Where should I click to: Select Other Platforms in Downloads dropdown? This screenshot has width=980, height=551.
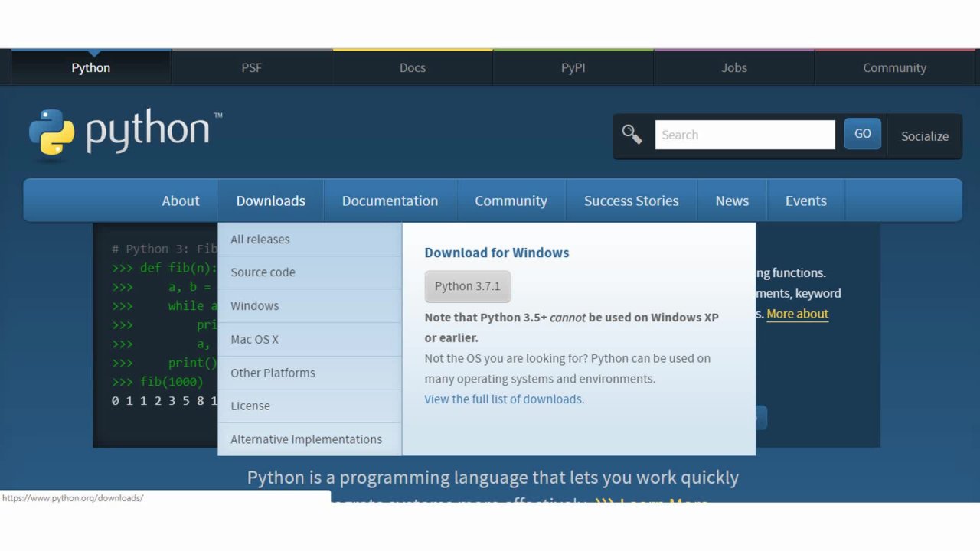tap(310, 373)
